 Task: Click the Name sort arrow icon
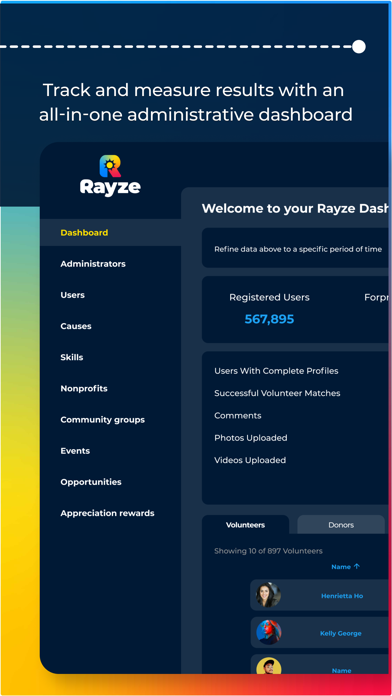356,566
